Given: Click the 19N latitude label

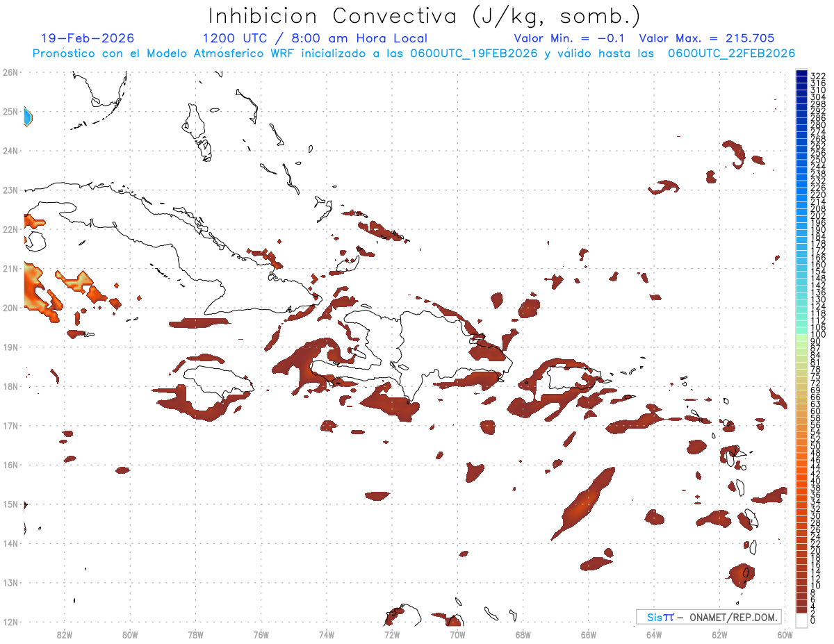Looking at the screenshot, I should coord(10,347).
